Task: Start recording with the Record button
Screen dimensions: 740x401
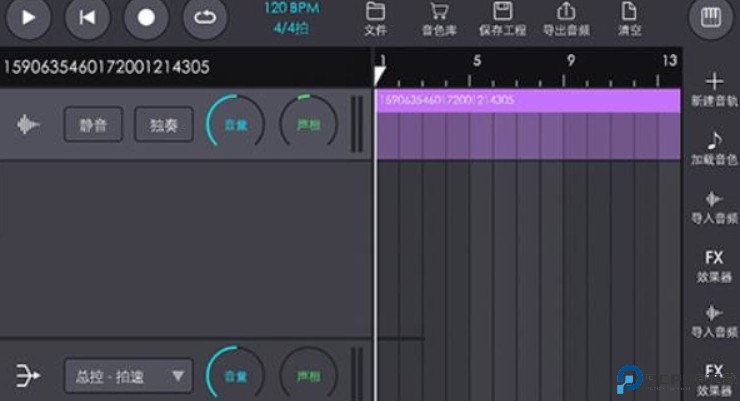Action: coord(146,17)
